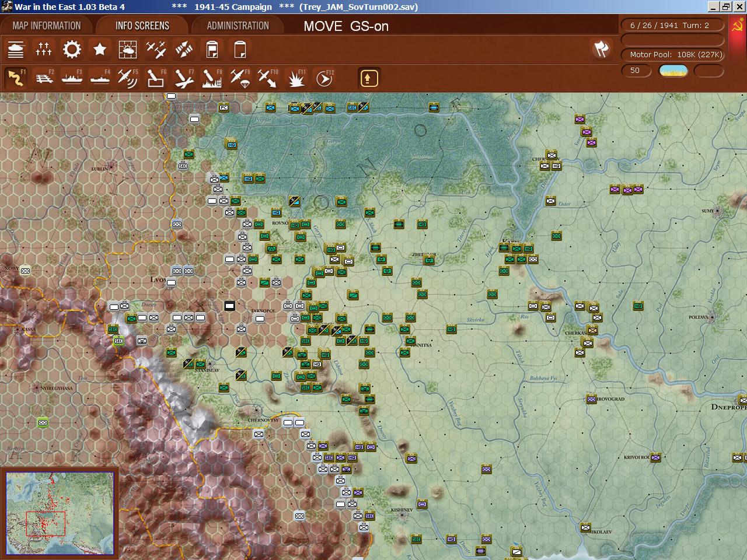The height and width of the screenshot is (560, 747).
Task: Click the clear weather indicator
Action: 673,71
